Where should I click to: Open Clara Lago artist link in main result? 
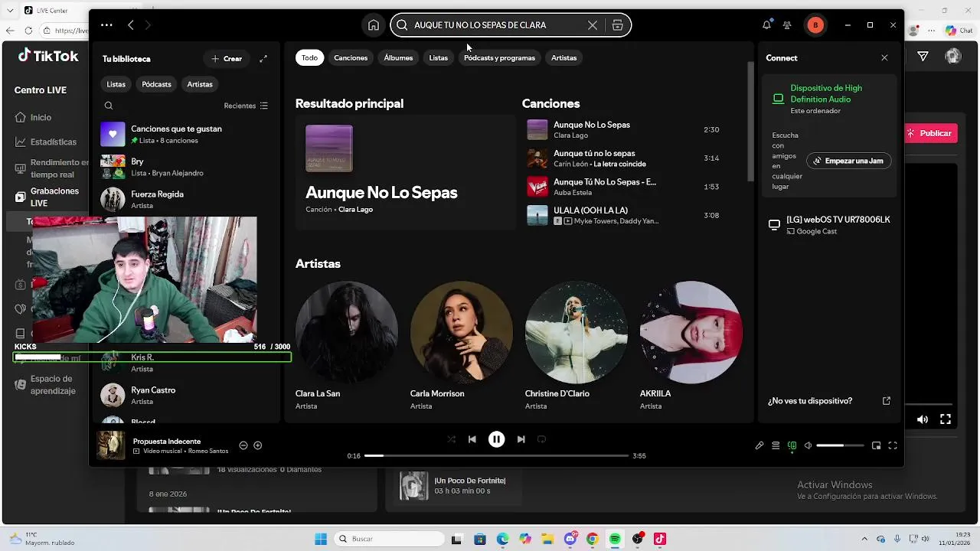click(355, 210)
